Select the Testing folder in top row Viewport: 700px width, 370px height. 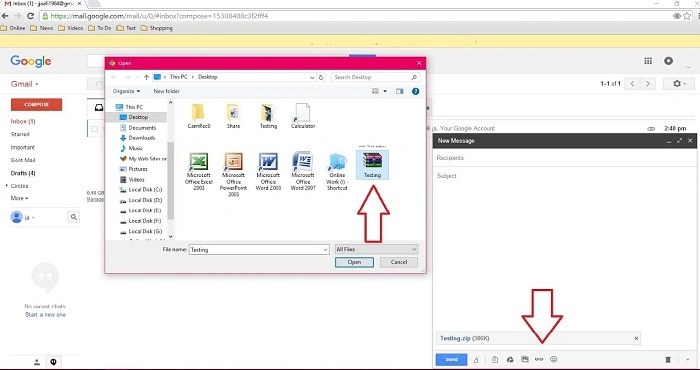[x=268, y=116]
